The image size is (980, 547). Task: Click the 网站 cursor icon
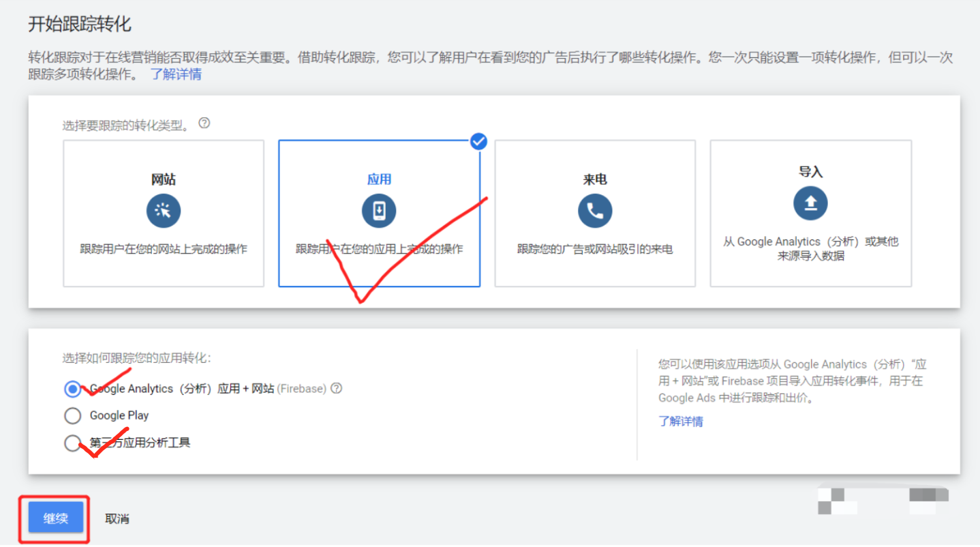(x=164, y=211)
